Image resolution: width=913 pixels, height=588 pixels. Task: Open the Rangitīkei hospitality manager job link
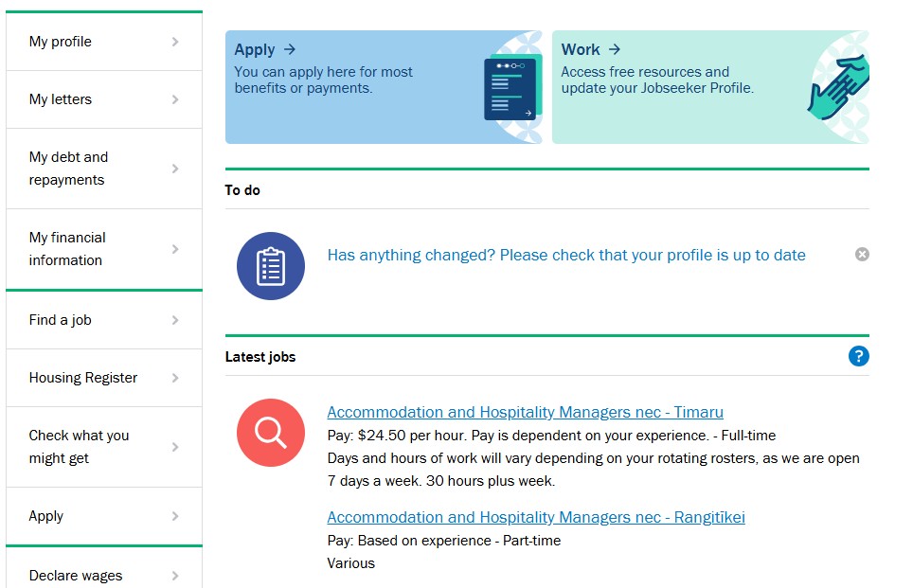pos(536,517)
